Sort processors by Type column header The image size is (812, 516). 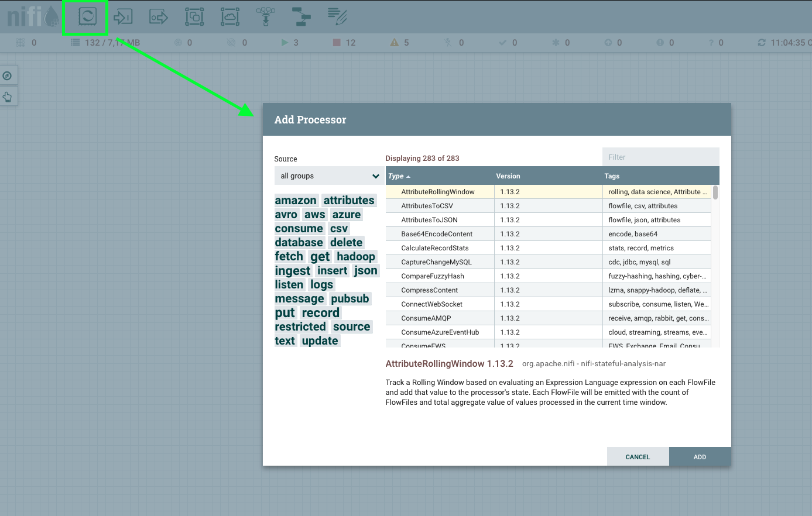(x=396, y=176)
